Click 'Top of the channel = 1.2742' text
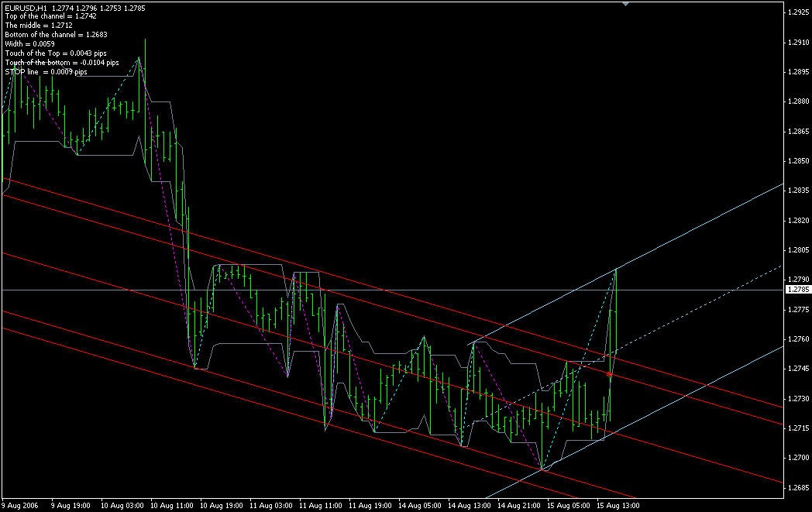This screenshot has height=512, width=812. click(x=51, y=16)
